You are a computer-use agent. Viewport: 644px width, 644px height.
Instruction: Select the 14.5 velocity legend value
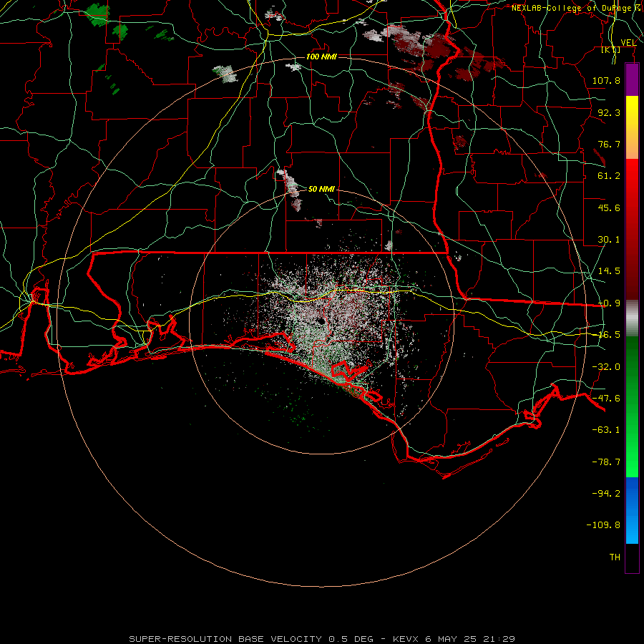point(609,271)
